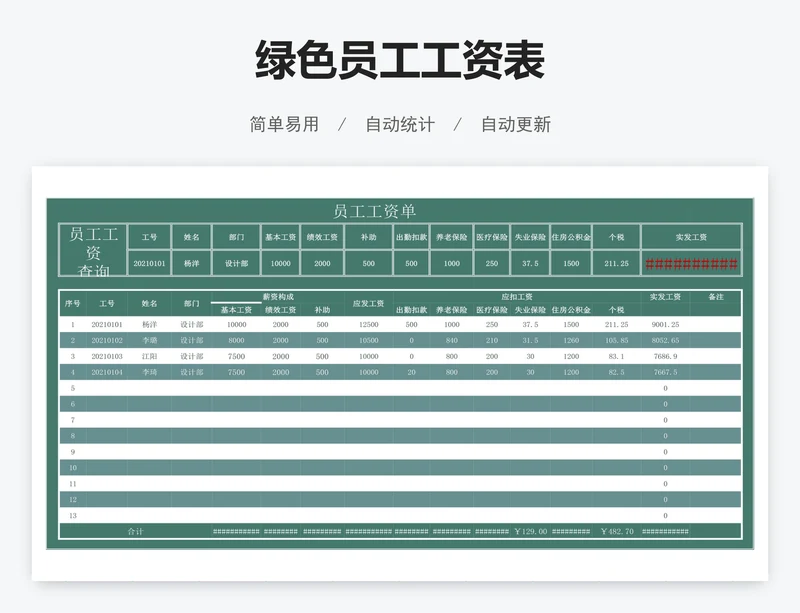800x613 pixels.
Task: Click the 105.85 个税 value
Action: [x=616, y=340]
